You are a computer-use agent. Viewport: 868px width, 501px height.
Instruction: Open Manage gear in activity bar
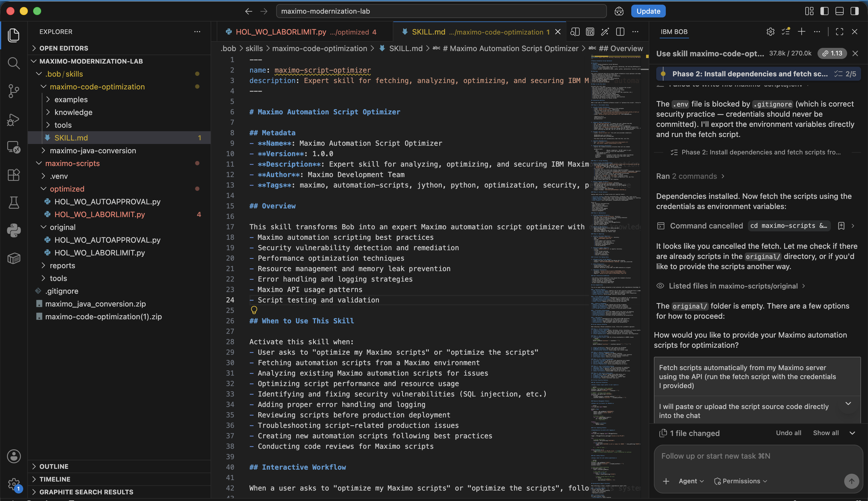[x=14, y=484]
